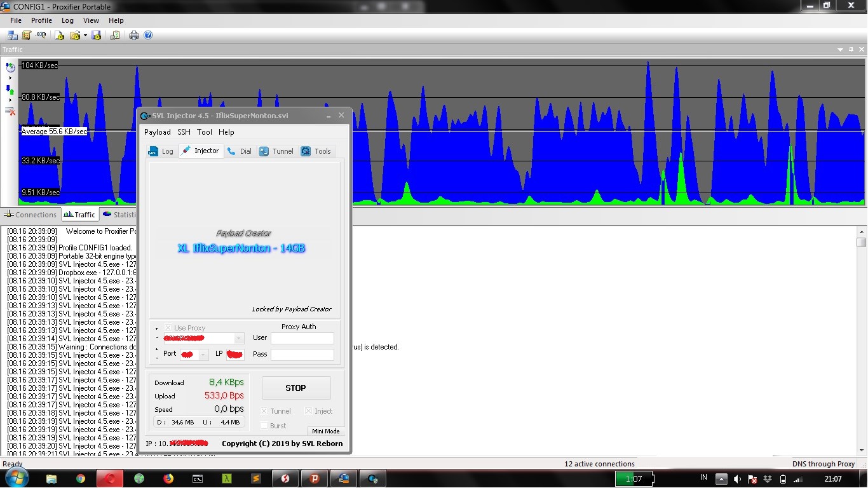This screenshot has width=868, height=488.
Task: Click the STOP button
Action: (x=295, y=388)
